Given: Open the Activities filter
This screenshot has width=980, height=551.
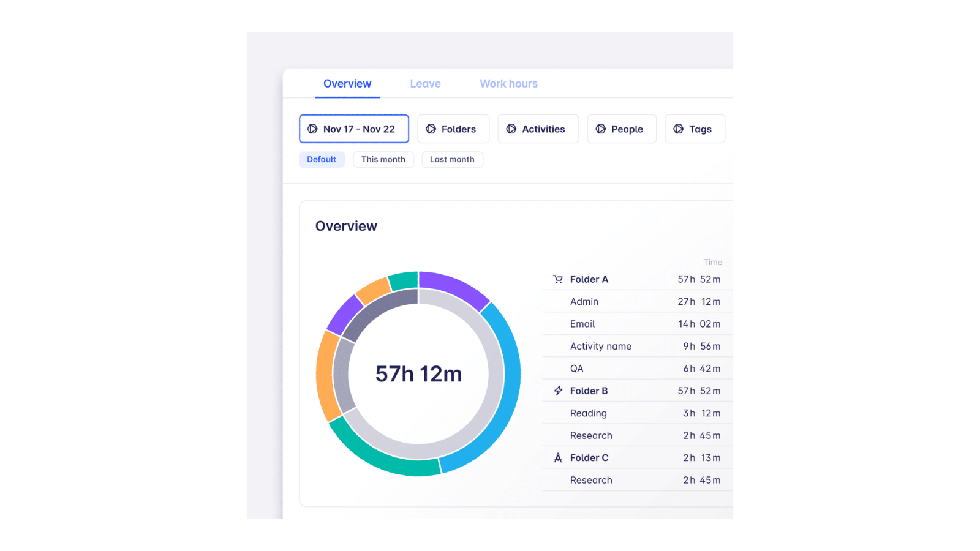Looking at the screenshot, I should click(x=538, y=129).
